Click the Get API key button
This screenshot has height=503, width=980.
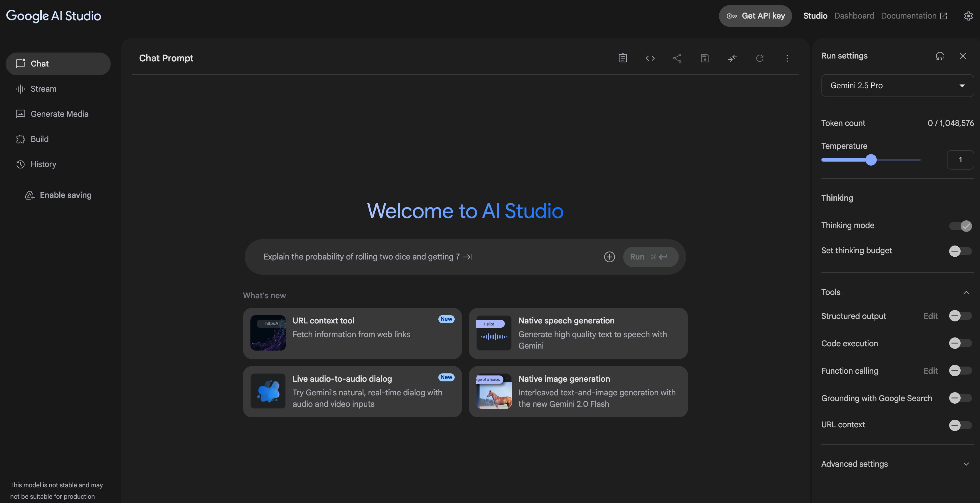755,16
